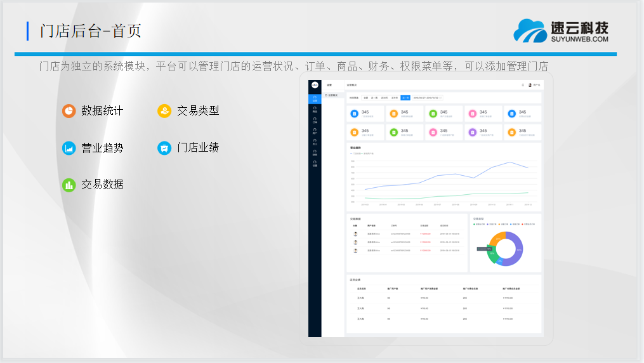Click the notification bell in dashboard header
This screenshot has width=644, height=363.
point(523,84)
